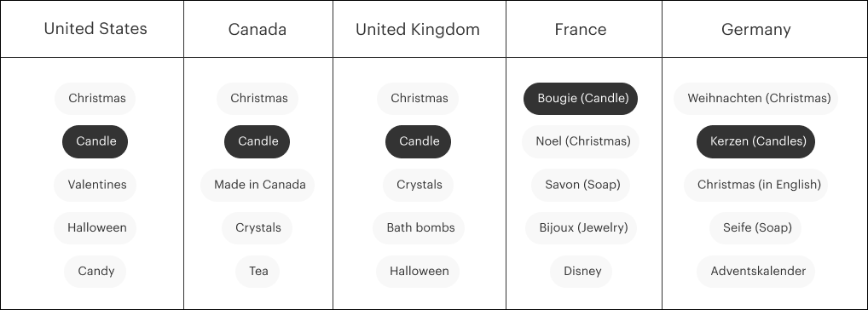Click the Kerzen (Candles) tag
The width and height of the screenshot is (868, 310).
click(x=755, y=141)
